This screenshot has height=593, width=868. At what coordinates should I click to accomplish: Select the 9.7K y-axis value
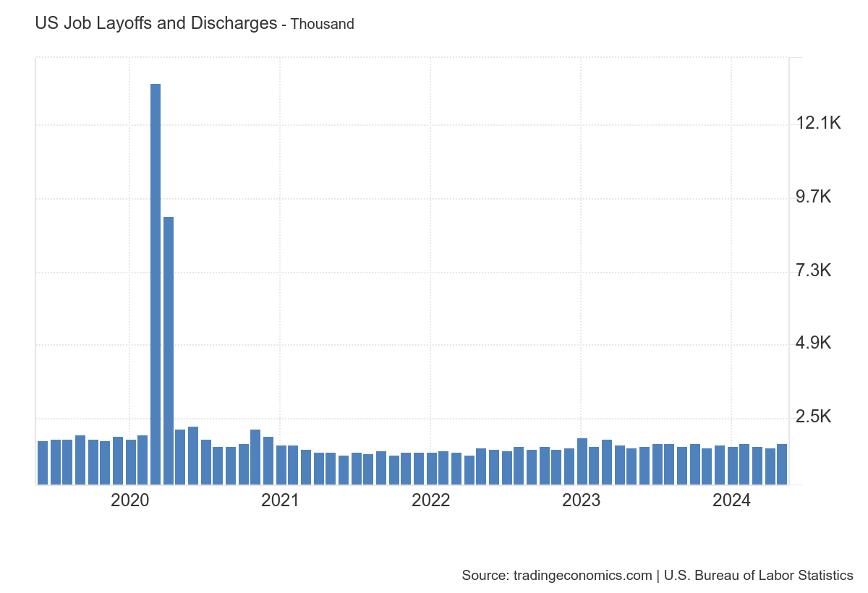click(x=814, y=197)
